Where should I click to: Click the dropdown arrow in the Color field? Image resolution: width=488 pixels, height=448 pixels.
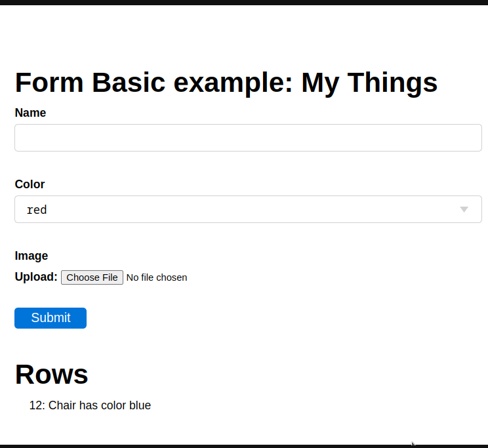point(464,209)
